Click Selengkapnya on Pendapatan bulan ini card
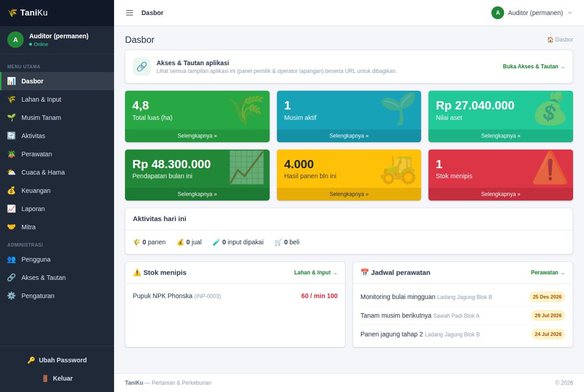The image size is (584, 392). click(197, 194)
